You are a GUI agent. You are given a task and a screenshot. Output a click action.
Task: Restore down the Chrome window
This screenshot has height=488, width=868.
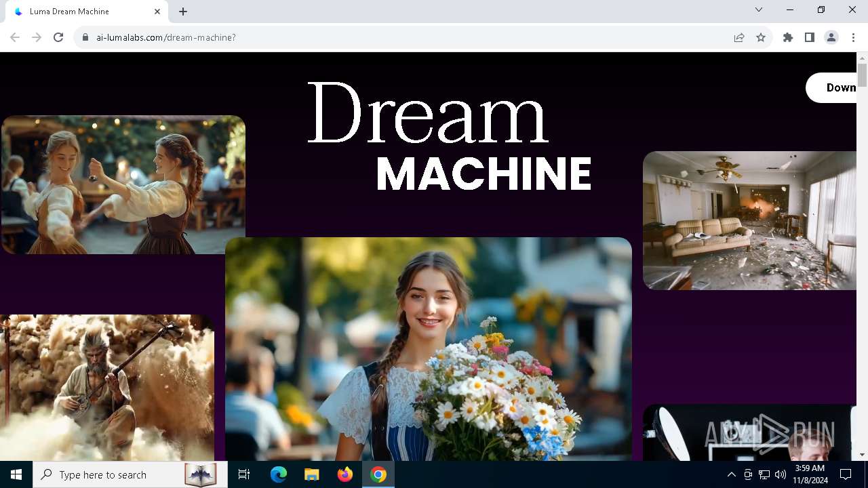(821, 9)
